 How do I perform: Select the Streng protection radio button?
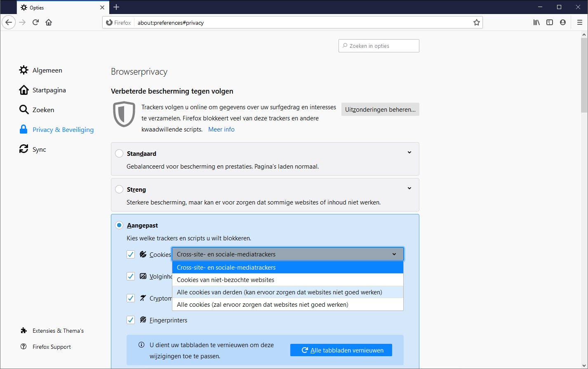(x=119, y=189)
